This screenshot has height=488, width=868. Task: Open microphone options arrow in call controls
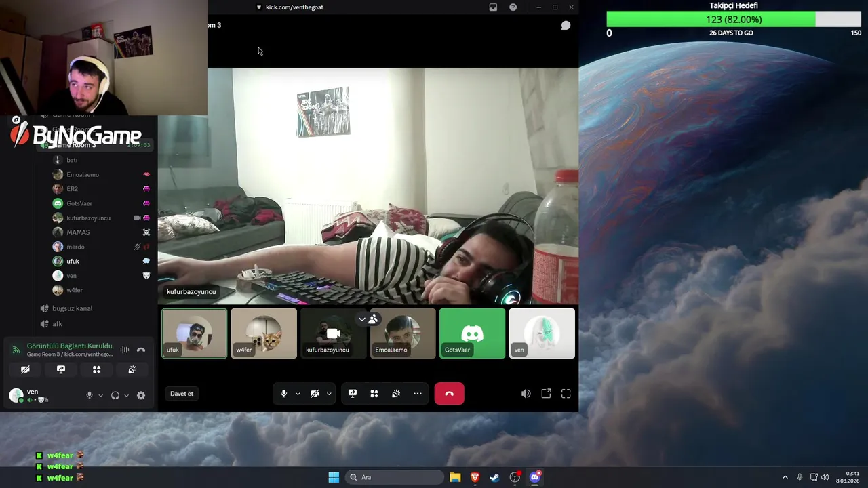point(297,394)
